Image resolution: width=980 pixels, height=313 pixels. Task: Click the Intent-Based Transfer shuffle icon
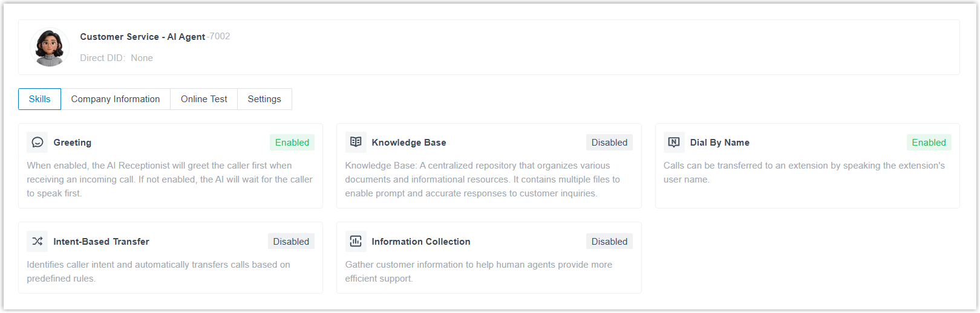point(38,242)
